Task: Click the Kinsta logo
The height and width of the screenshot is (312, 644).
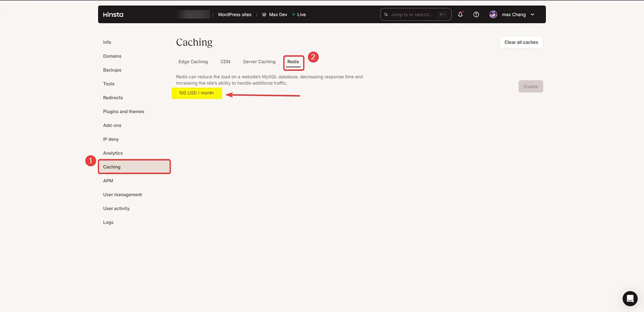Action: coord(113,15)
